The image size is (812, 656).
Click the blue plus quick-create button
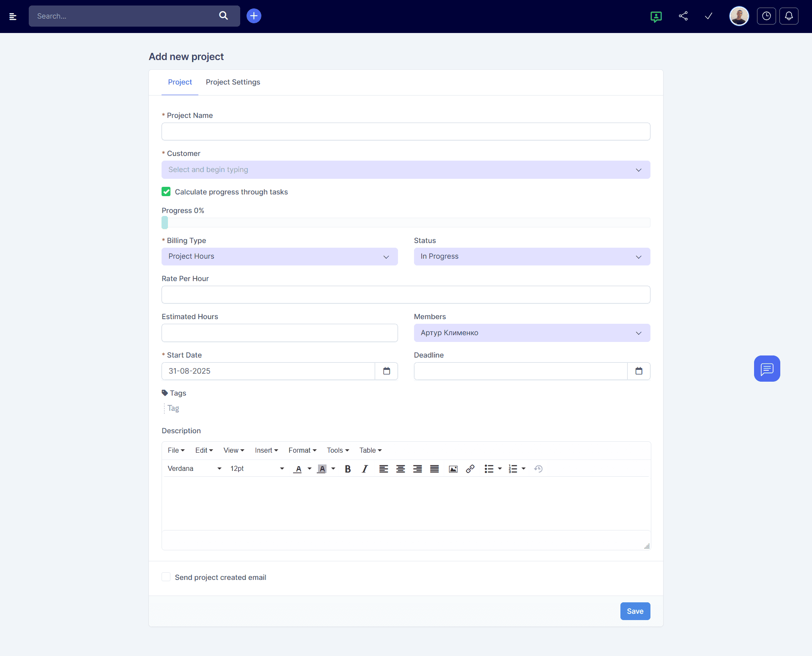pos(254,16)
